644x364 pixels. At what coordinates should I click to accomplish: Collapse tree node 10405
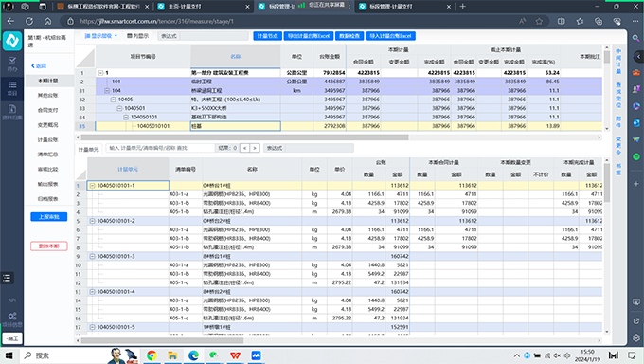pyautogui.click(x=114, y=100)
